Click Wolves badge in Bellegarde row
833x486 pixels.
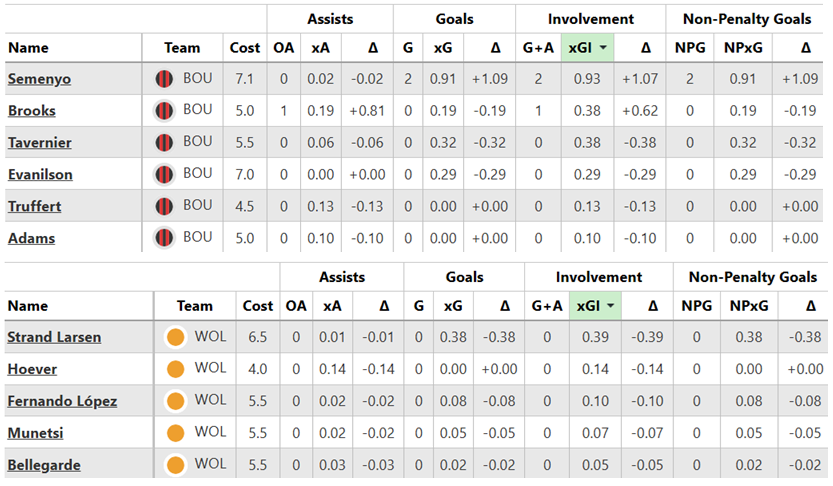click(x=178, y=464)
